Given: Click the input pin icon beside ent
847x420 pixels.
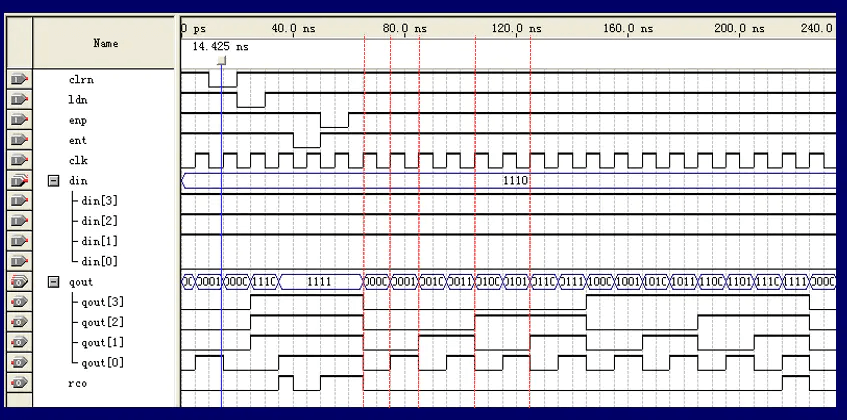Looking at the screenshot, I should tap(19, 140).
